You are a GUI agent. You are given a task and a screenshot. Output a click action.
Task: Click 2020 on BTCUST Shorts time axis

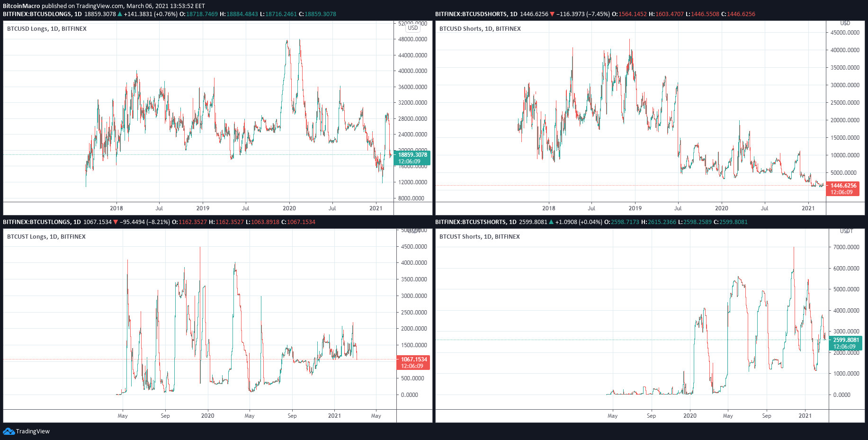[690, 416]
